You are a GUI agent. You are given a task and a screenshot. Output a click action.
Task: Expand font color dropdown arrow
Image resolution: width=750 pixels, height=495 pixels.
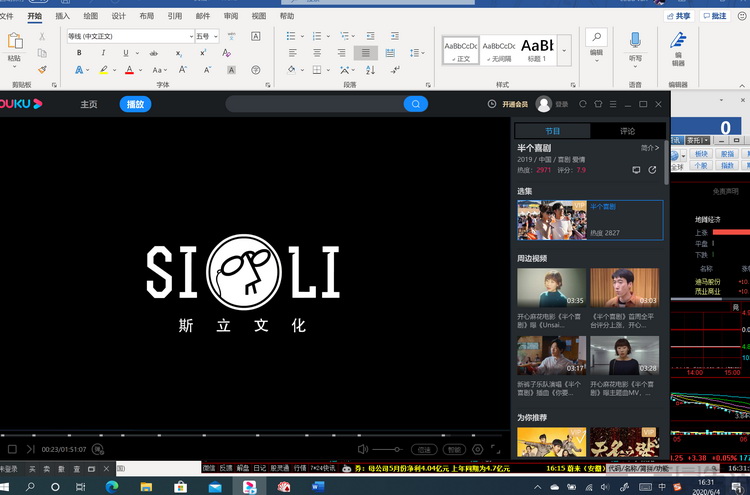click(141, 70)
